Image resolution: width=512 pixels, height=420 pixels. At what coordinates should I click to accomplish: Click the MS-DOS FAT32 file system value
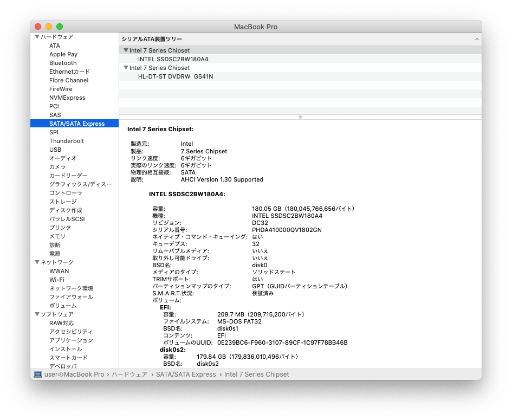point(239,321)
